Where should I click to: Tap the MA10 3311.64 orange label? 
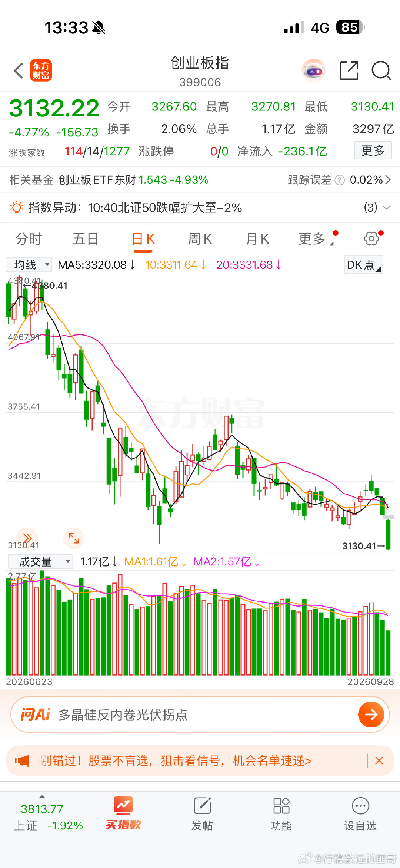176,265
